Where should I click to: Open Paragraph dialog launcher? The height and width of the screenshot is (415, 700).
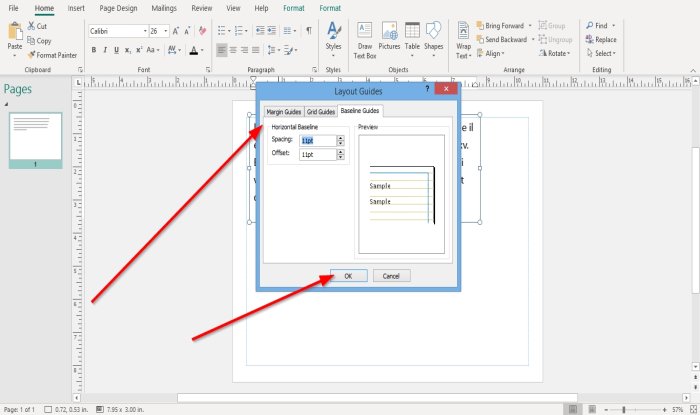(x=314, y=70)
